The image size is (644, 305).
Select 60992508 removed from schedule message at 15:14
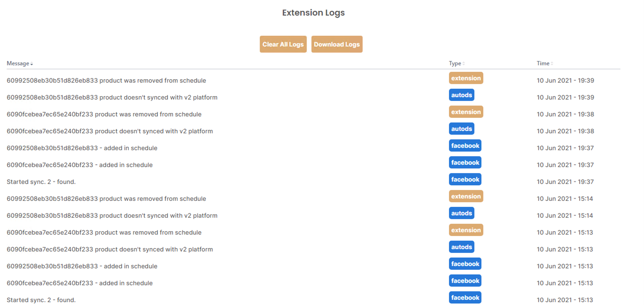[106, 198]
